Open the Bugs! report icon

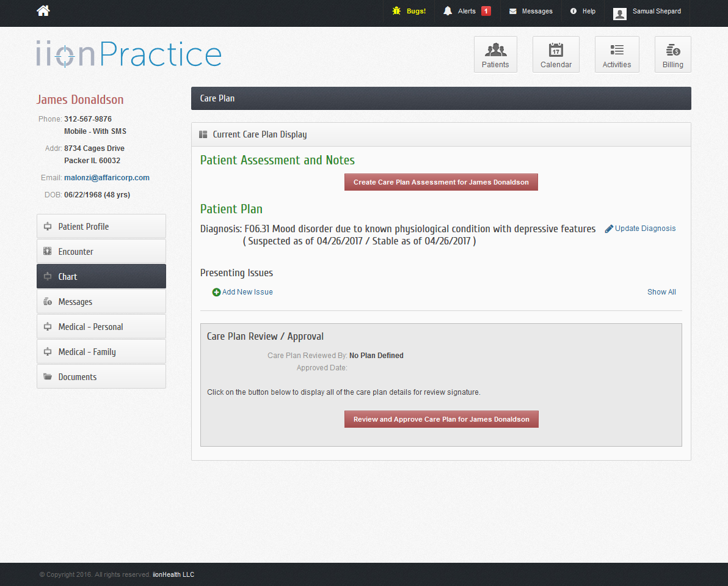409,11
